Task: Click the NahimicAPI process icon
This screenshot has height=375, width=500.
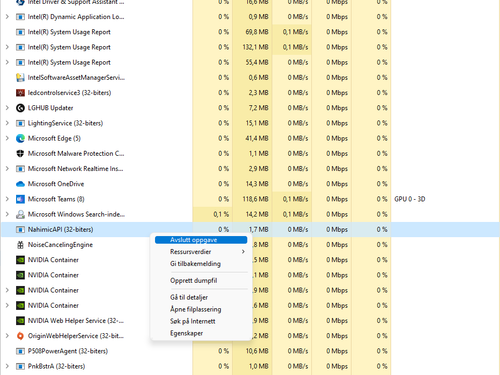Action: (20, 230)
